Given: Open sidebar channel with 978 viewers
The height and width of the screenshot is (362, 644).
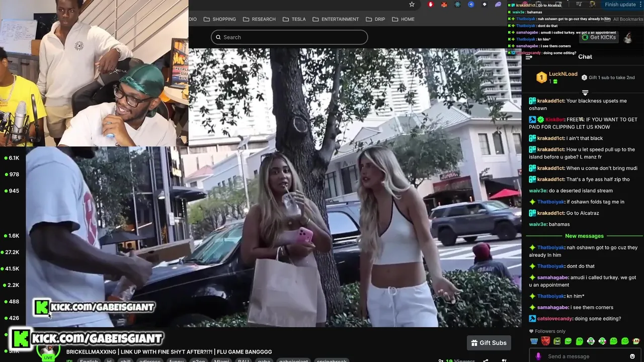Looking at the screenshot, I should coord(12,174).
